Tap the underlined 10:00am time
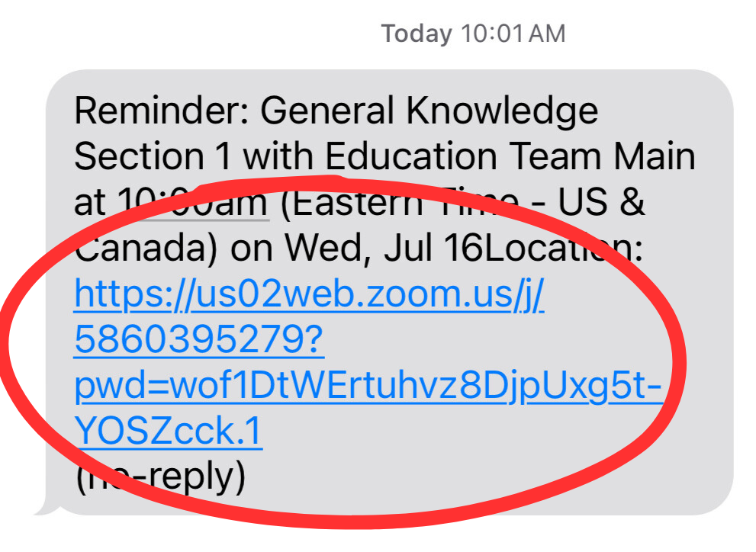The width and height of the screenshot is (756, 552). click(x=192, y=203)
